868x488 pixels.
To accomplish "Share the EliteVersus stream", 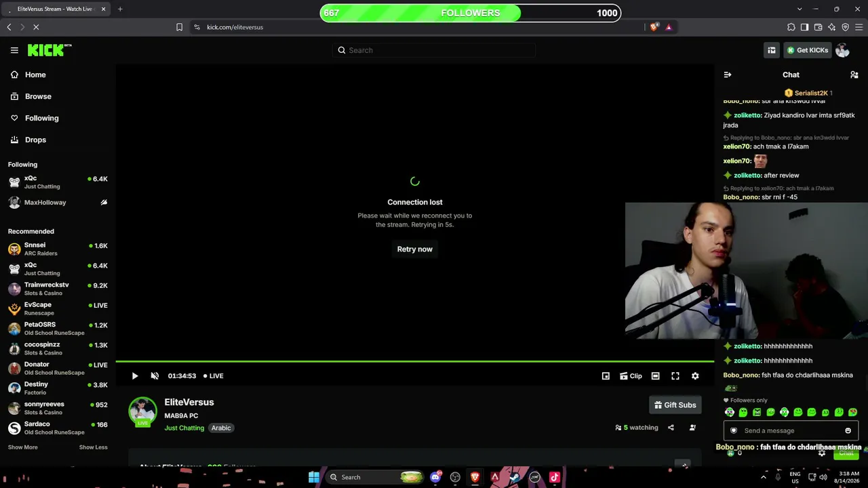I will 671,428.
